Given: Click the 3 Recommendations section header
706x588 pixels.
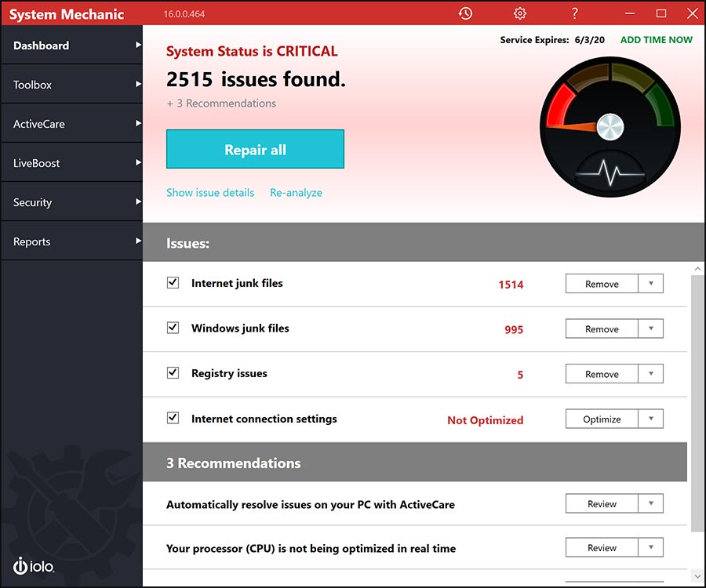Looking at the screenshot, I should (415, 462).
